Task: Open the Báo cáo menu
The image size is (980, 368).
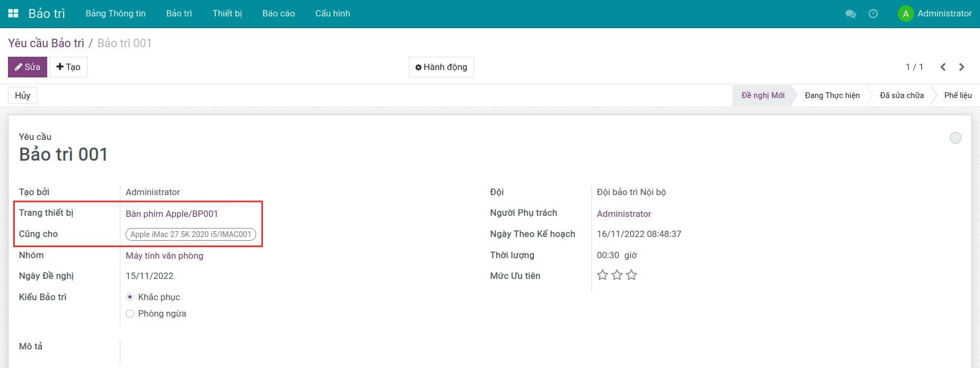Action: pyautogui.click(x=278, y=14)
